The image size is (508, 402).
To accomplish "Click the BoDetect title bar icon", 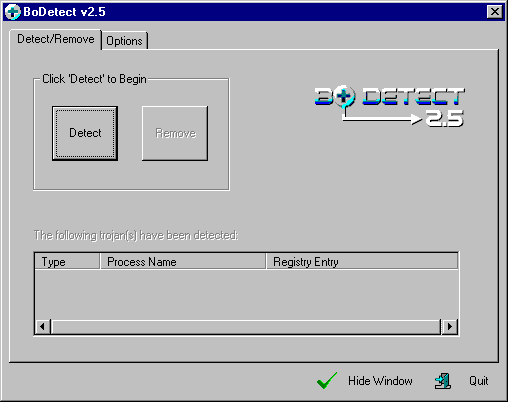I will (x=13, y=12).
